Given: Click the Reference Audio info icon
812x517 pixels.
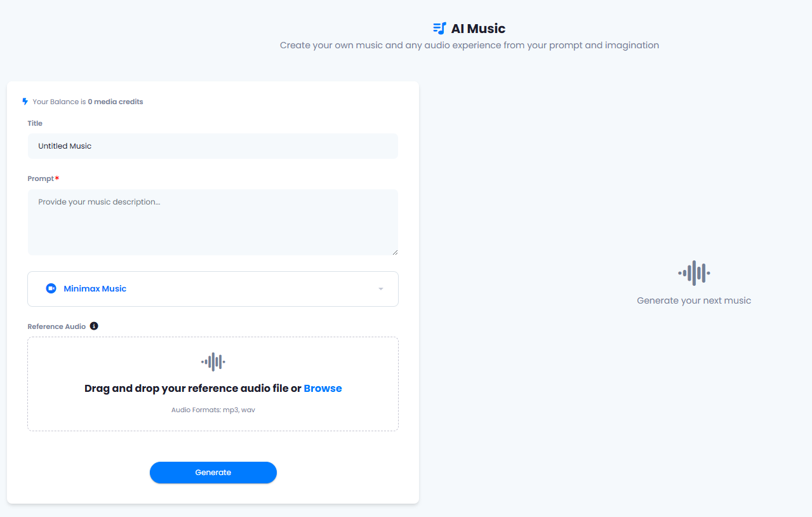Looking at the screenshot, I should [x=94, y=326].
